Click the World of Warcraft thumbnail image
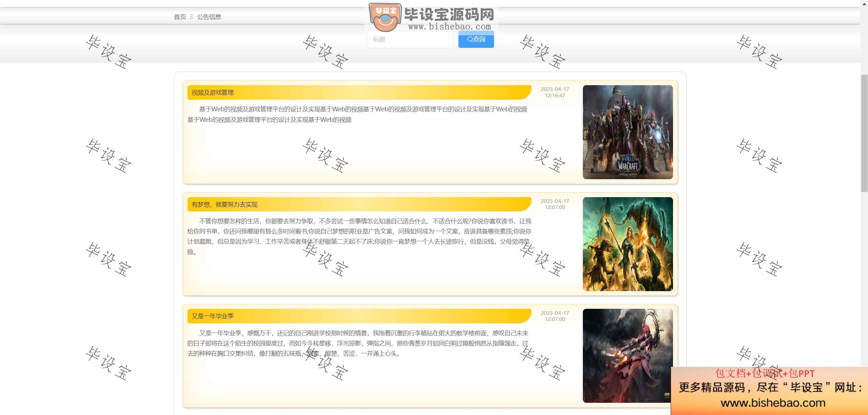The image size is (868, 415). pos(628,132)
